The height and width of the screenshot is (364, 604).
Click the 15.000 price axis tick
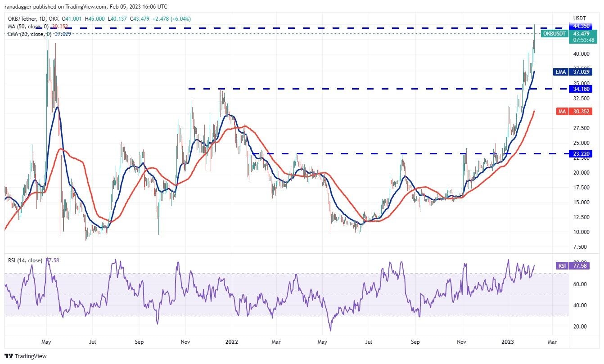tap(581, 202)
